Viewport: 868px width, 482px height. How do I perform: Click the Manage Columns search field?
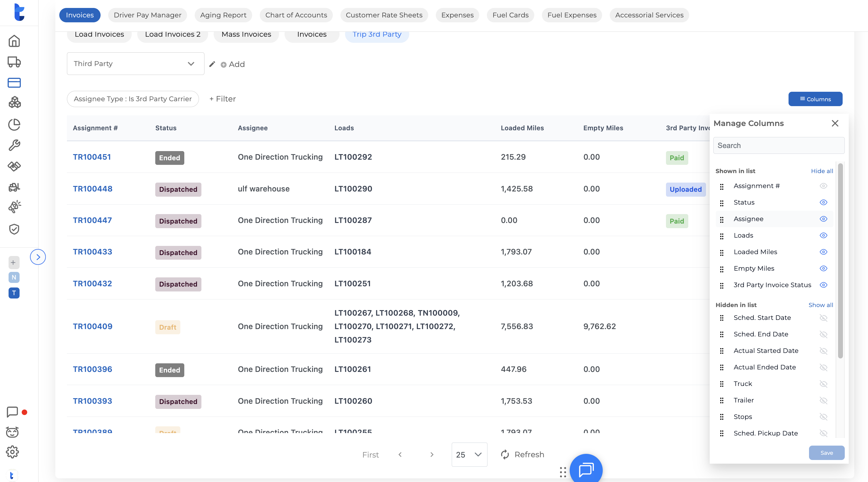click(778, 145)
